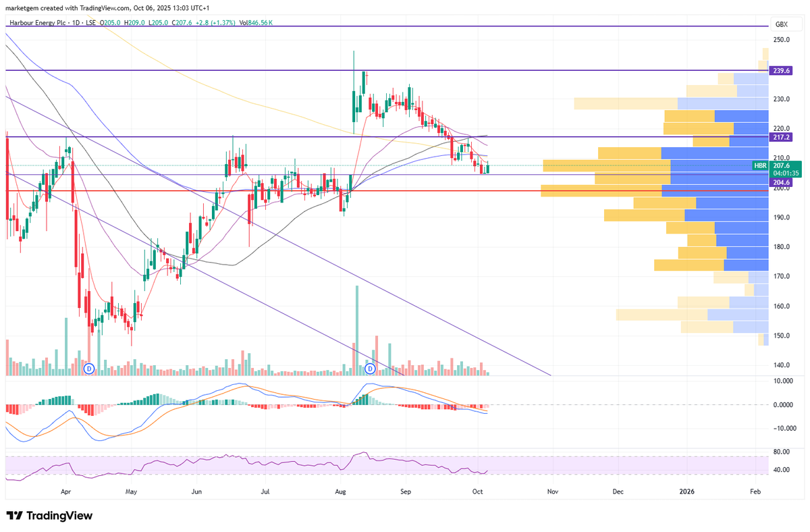Click the TradingView logo at bottom left
This screenshot has width=810, height=532.
(x=49, y=516)
